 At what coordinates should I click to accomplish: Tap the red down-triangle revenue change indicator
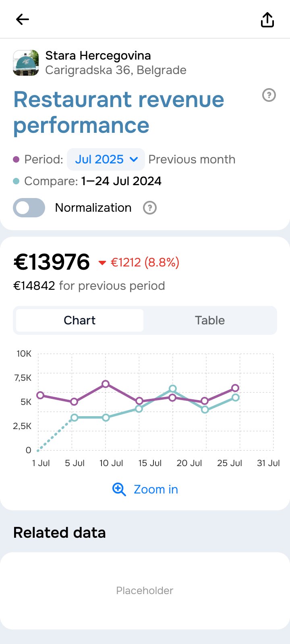pos(102,263)
